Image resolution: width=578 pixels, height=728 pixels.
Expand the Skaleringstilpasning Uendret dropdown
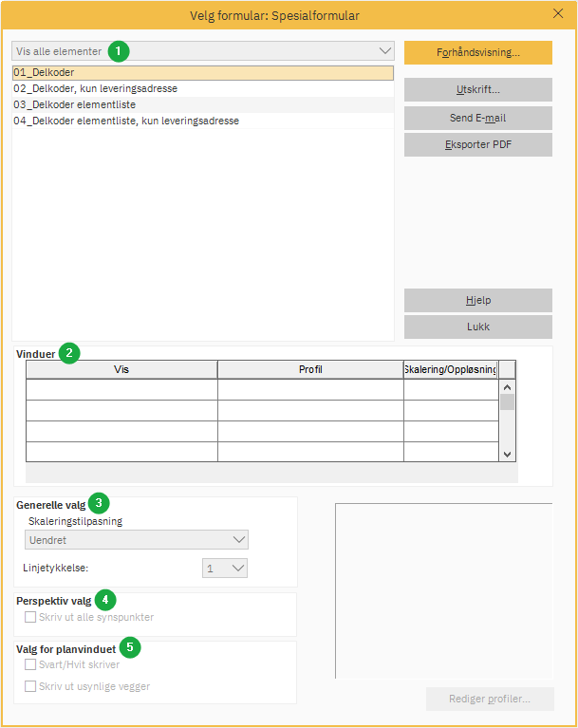pyautogui.click(x=136, y=539)
